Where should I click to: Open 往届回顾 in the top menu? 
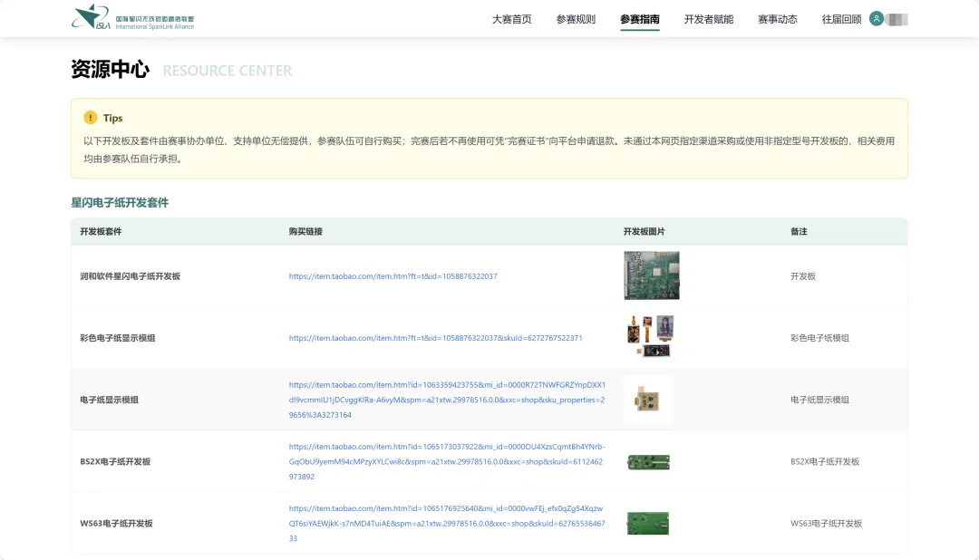(841, 19)
